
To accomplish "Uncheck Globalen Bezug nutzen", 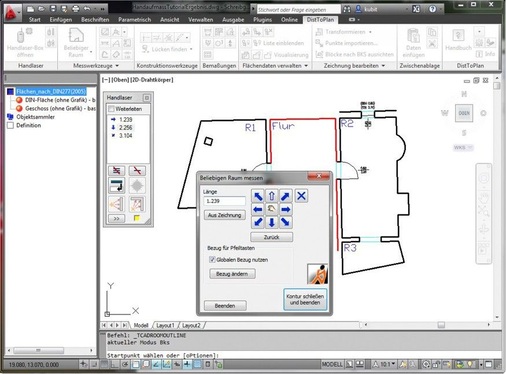I will tap(212, 260).
